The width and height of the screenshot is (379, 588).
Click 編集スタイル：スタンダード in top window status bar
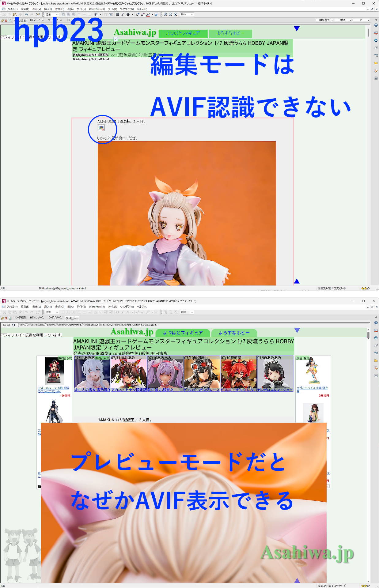pos(332,288)
